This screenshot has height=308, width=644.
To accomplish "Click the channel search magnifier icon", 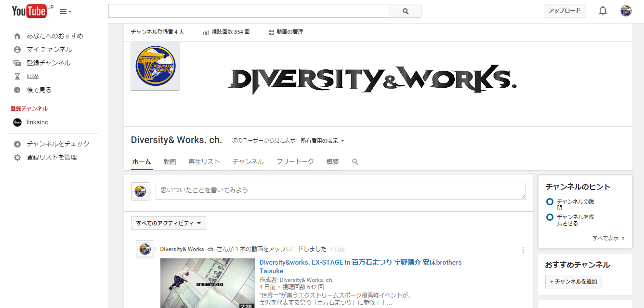I will click(x=355, y=162).
